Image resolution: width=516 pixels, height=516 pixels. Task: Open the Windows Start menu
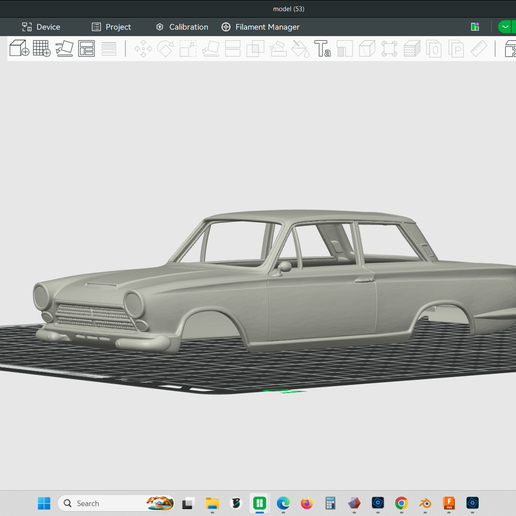44,503
